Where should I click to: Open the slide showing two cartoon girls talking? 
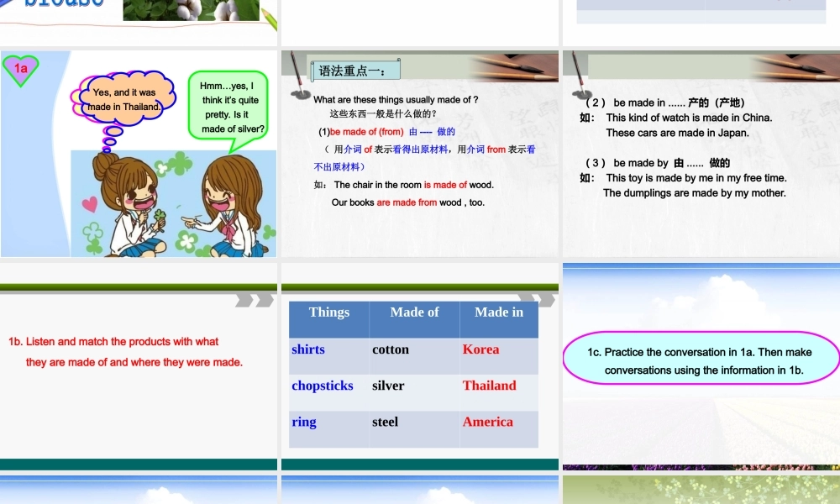pyautogui.click(x=139, y=154)
